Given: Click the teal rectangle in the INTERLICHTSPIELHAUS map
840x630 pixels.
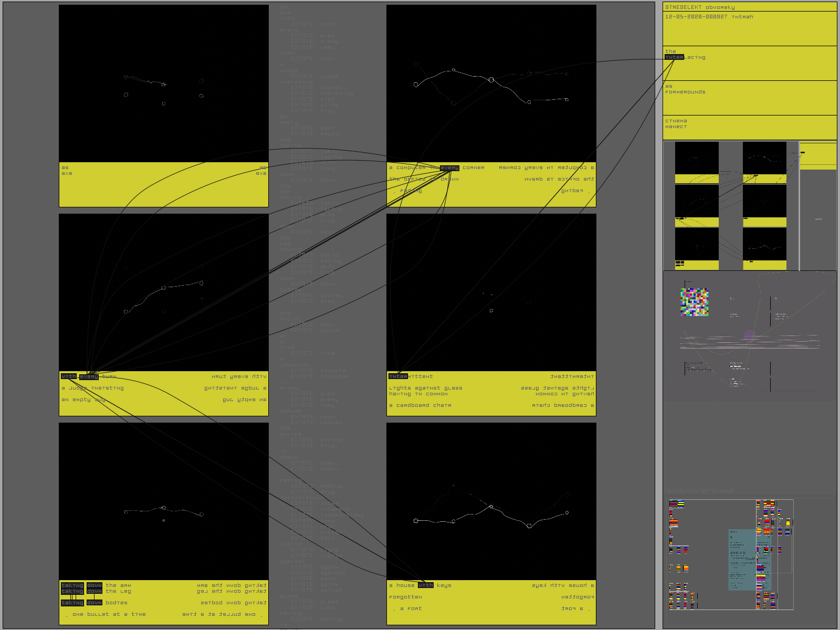Looking at the screenshot, I should point(742,559).
